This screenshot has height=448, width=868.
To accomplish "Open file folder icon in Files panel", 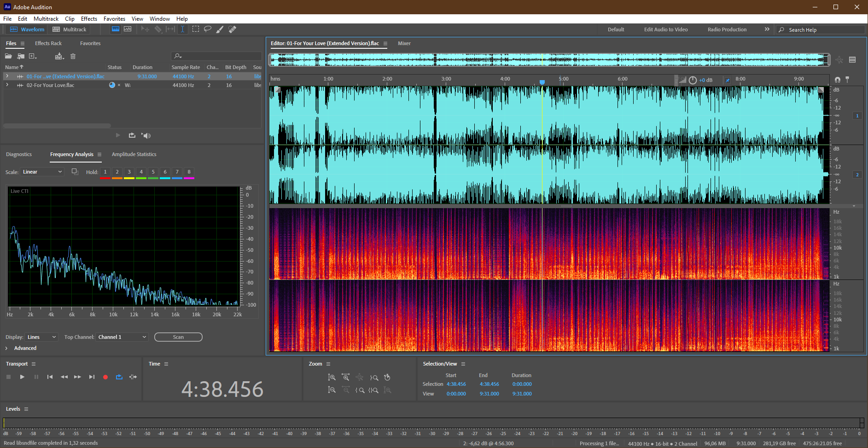I will [x=8, y=56].
